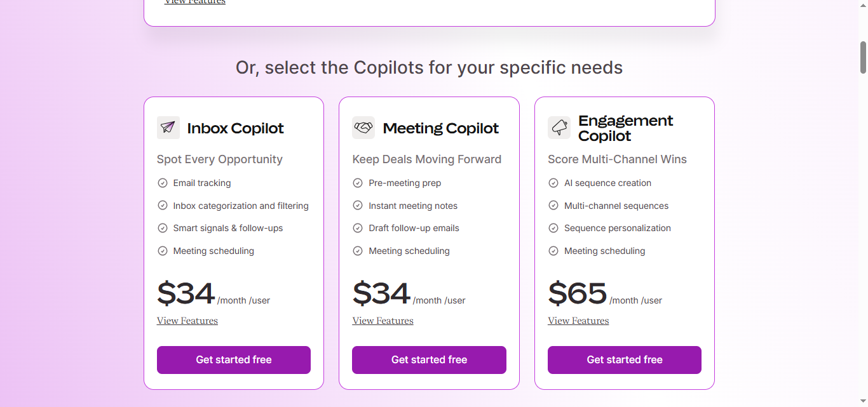Select the checkmark beside Multi-channel sequences
The width and height of the screenshot is (868, 407).
552,205
